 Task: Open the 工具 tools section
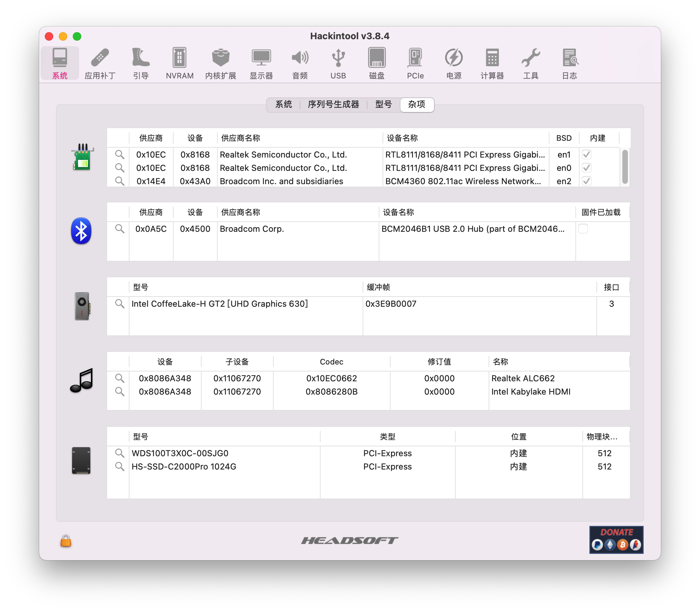(531, 63)
